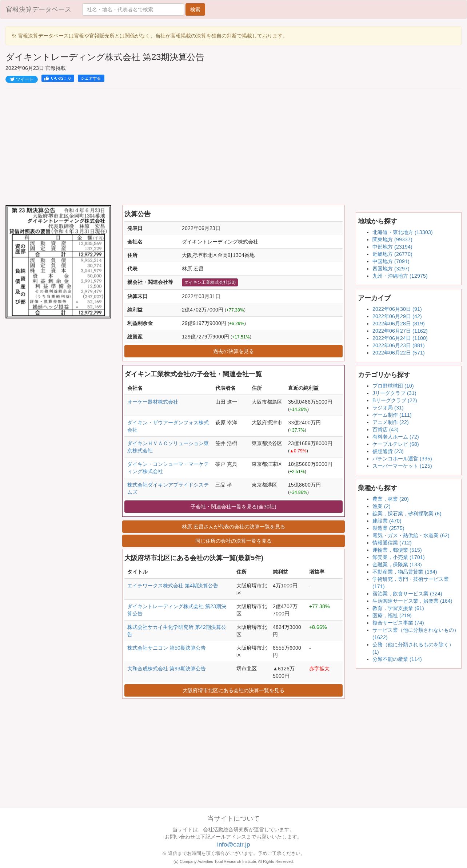Click the 検索 search button
The image size is (467, 868).
(x=195, y=9)
